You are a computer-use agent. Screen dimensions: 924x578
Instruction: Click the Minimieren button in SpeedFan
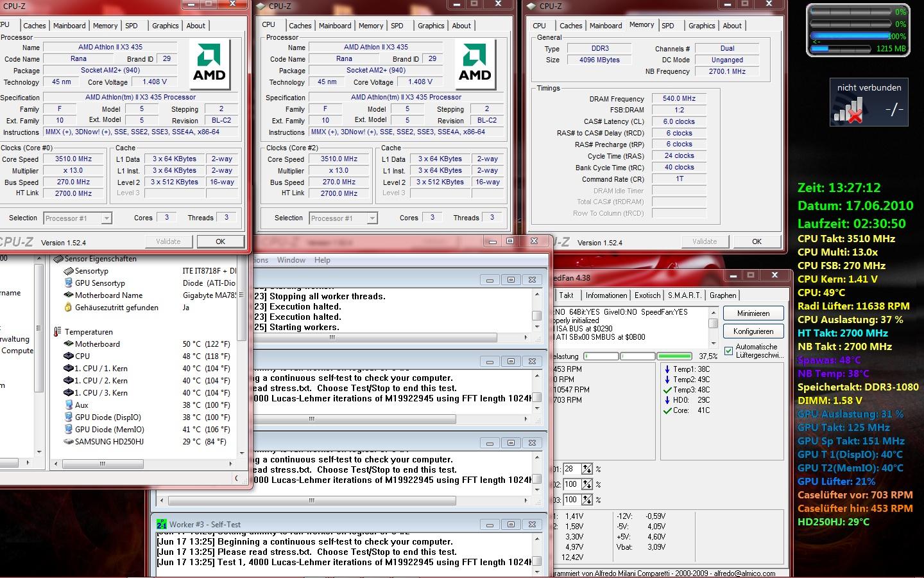pyautogui.click(x=753, y=313)
